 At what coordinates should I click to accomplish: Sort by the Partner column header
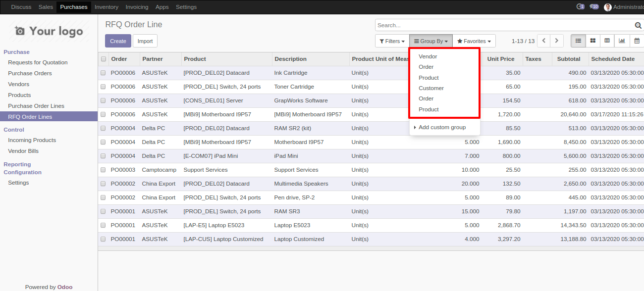[161, 59]
